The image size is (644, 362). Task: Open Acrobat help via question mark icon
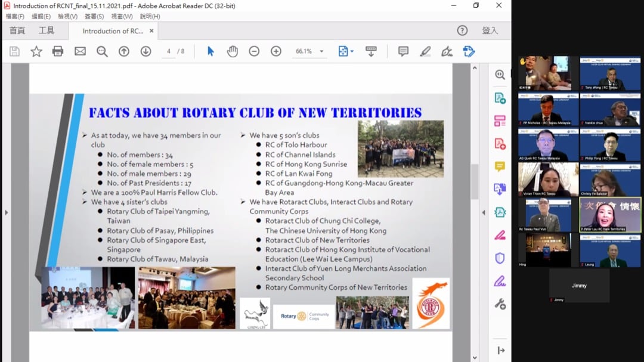click(x=462, y=30)
